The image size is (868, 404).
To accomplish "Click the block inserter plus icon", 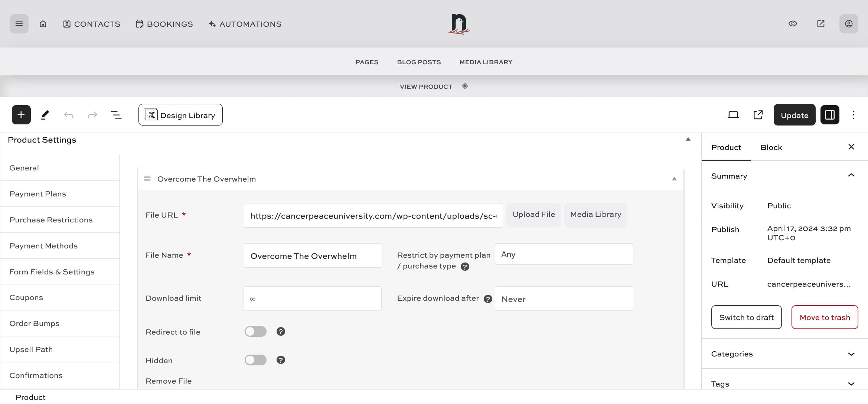I will pyautogui.click(x=21, y=115).
